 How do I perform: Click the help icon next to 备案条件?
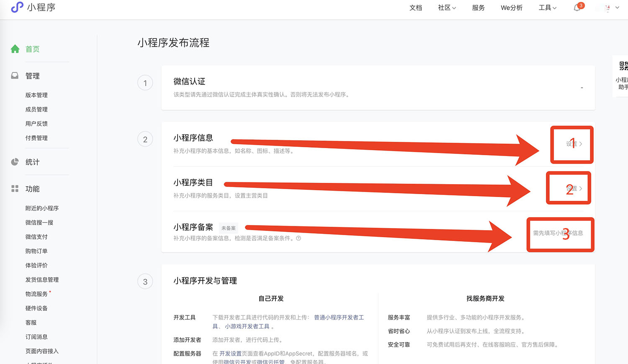pos(299,238)
